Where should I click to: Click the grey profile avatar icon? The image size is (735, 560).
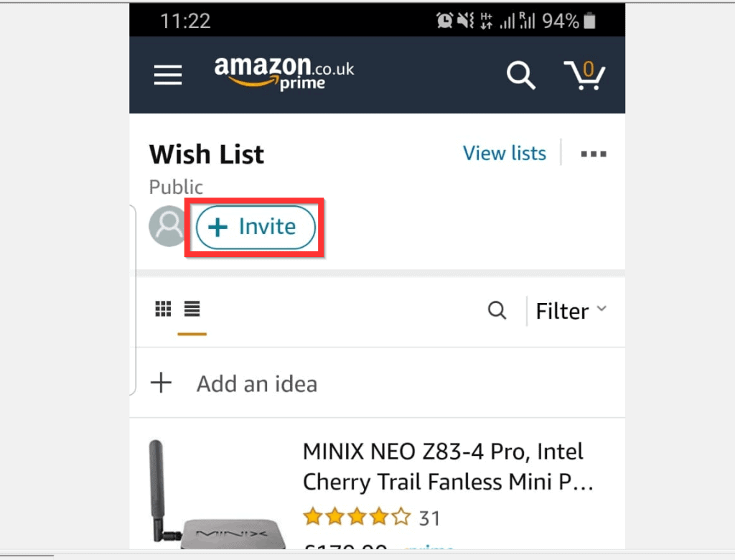pyautogui.click(x=168, y=227)
